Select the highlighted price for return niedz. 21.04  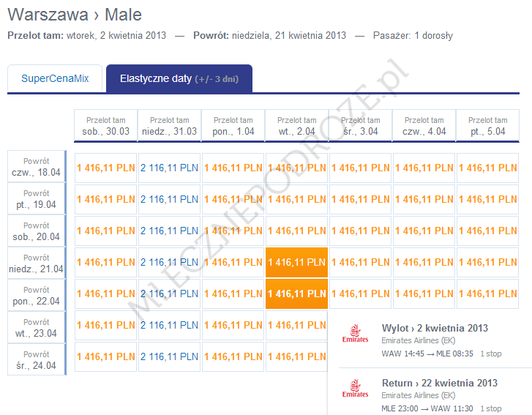(296, 262)
